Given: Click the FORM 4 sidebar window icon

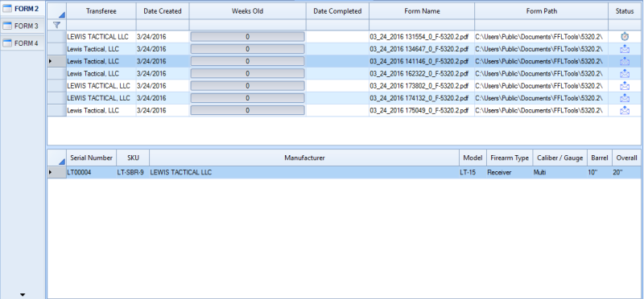Looking at the screenshot, I should click(7, 43).
